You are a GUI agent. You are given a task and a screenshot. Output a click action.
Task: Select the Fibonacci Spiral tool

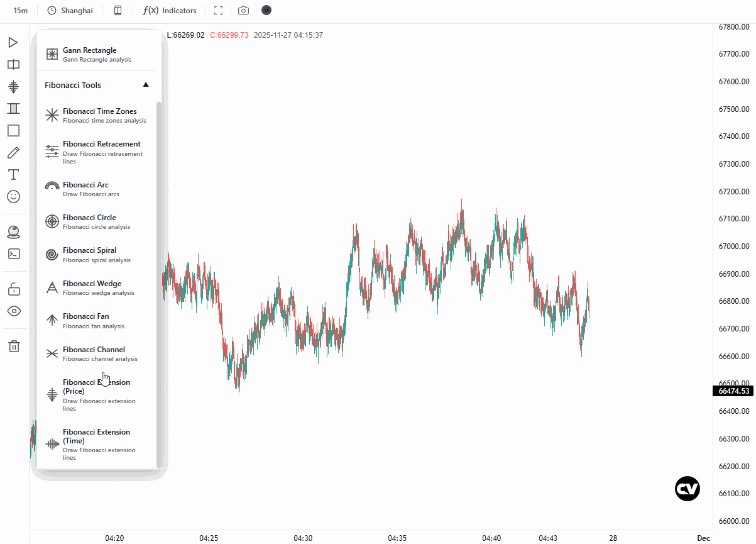pos(97,255)
